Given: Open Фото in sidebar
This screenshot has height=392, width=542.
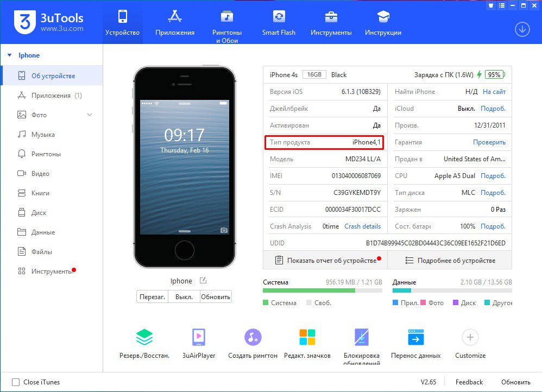Looking at the screenshot, I should (52, 115).
